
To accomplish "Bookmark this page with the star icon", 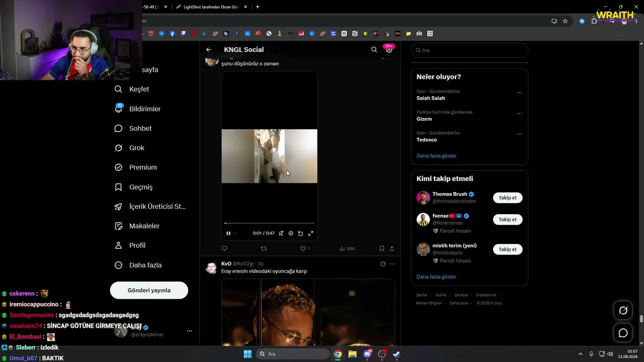I will click(x=565, y=21).
